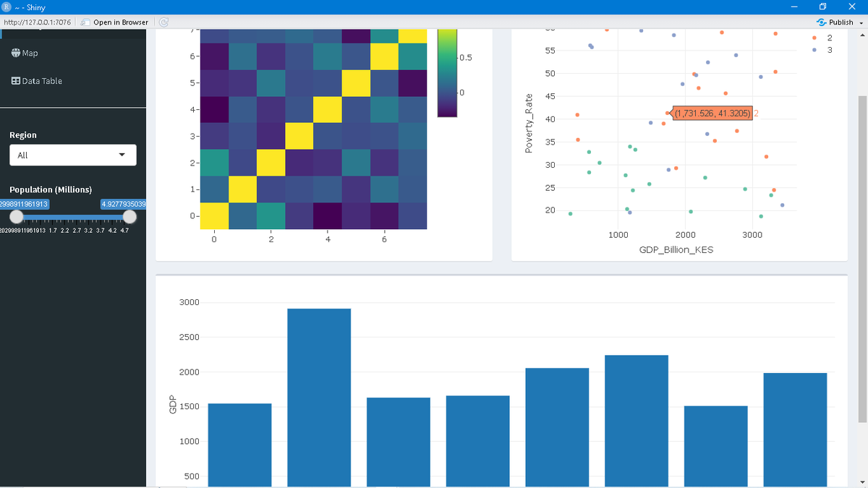Click the GDP axis title of bar chart
Image resolution: width=868 pixels, height=488 pixels.
pos(172,405)
